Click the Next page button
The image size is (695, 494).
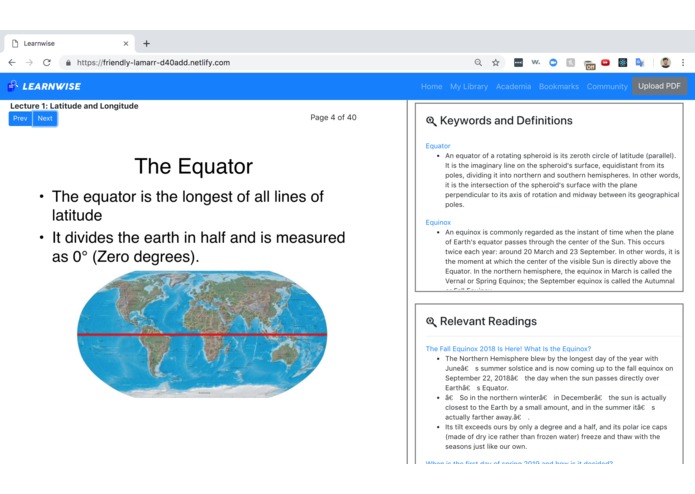pyautogui.click(x=45, y=118)
